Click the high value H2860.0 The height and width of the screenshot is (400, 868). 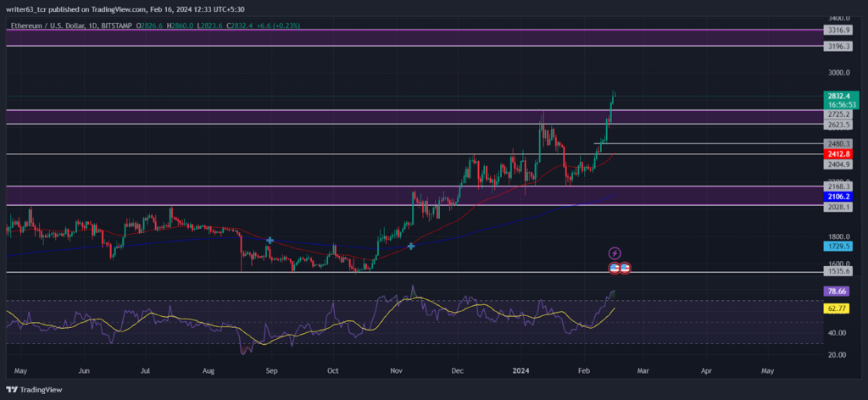pyautogui.click(x=178, y=25)
